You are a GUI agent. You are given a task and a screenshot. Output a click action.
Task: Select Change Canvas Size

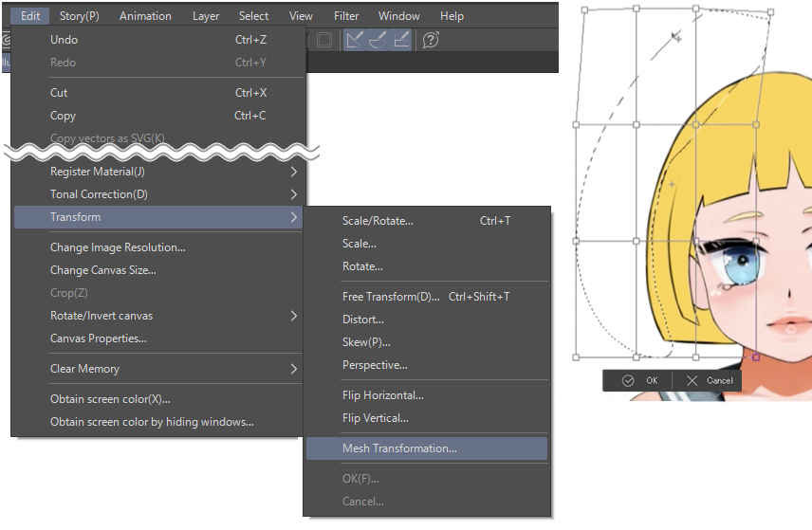coord(103,270)
